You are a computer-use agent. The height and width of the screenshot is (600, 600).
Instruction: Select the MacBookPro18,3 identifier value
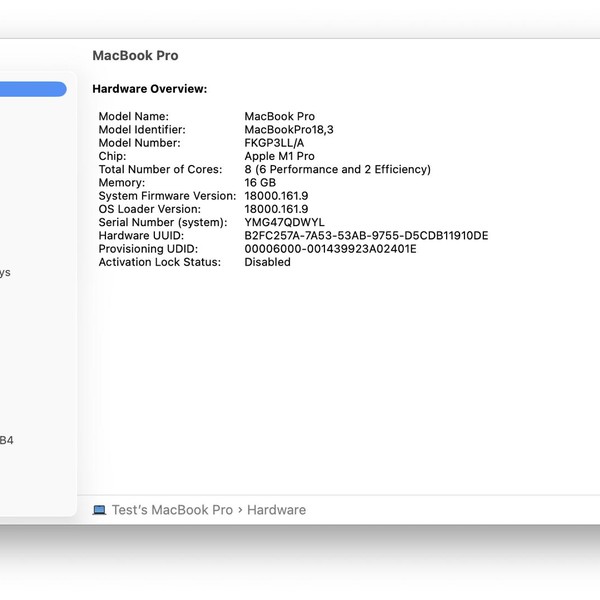pos(289,130)
